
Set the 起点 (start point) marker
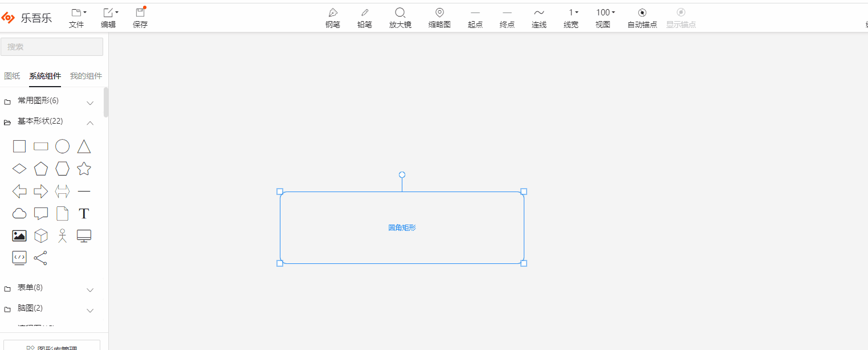pyautogui.click(x=475, y=17)
